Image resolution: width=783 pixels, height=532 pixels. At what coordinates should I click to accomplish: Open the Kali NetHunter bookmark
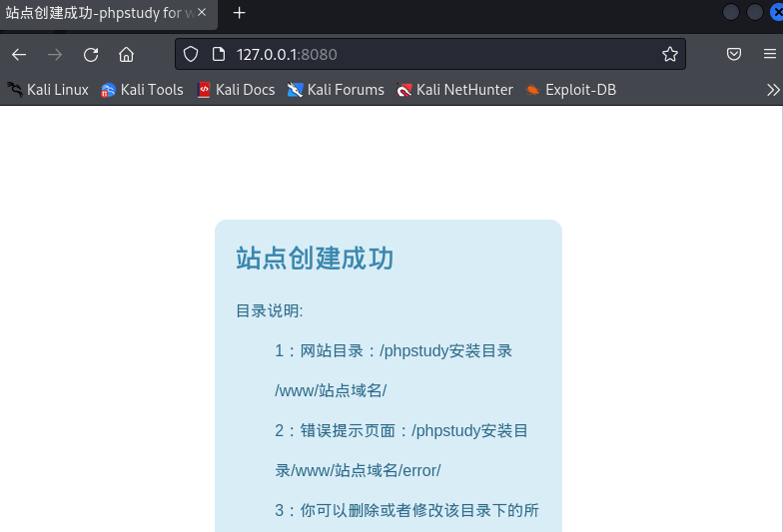[454, 90]
